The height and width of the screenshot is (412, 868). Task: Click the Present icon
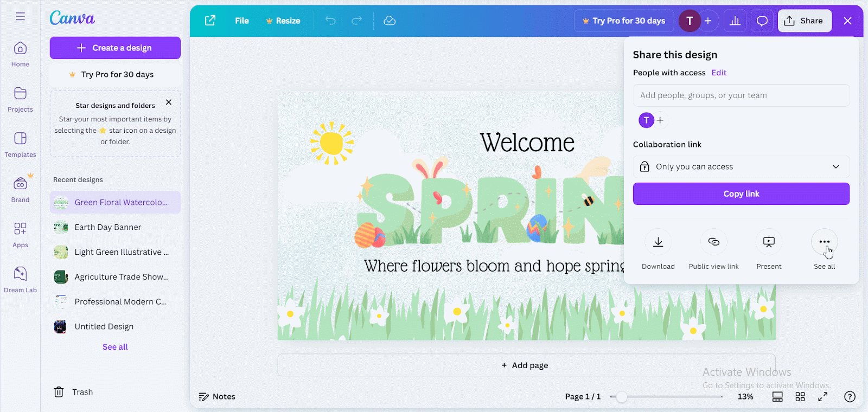pyautogui.click(x=769, y=242)
